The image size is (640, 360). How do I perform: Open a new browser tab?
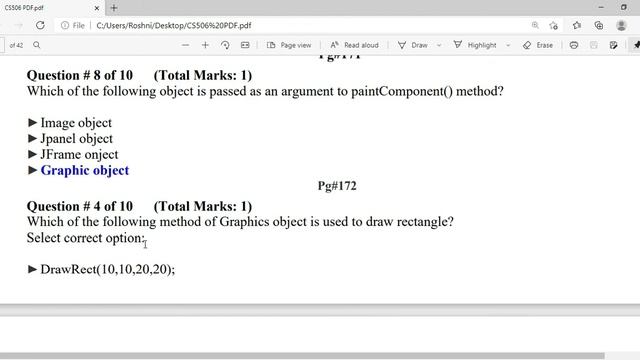click(x=114, y=8)
